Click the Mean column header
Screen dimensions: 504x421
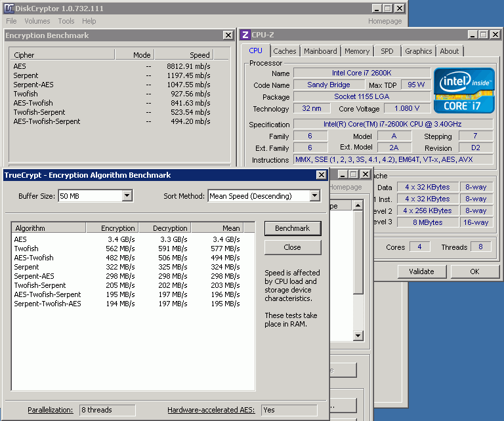point(218,228)
